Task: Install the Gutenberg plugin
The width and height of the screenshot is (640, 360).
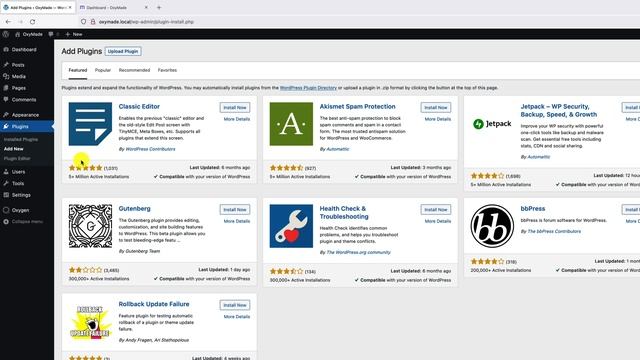Action: click(235, 209)
